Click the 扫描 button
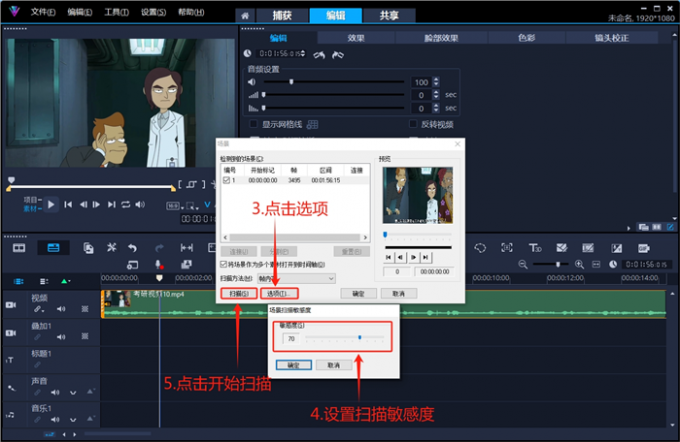 239,294
